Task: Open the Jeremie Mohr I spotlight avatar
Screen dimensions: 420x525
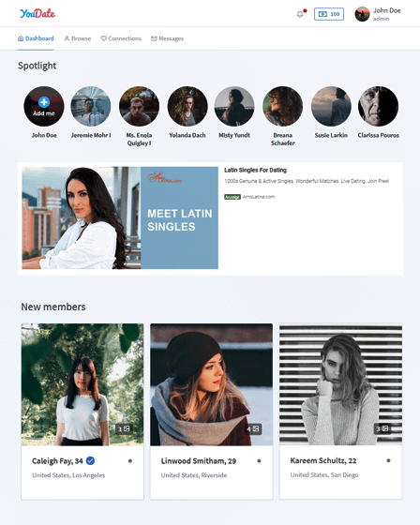Action: [x=90, y=107]
